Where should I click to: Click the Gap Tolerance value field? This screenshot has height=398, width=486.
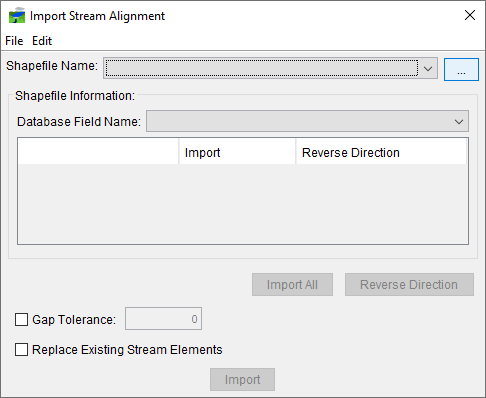(163, 319)
